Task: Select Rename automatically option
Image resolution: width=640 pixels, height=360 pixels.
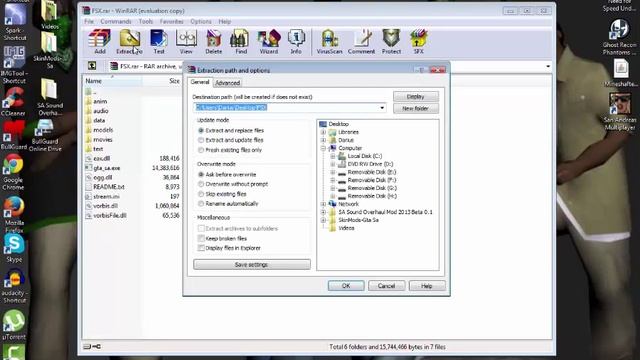Action: point(228,204)
